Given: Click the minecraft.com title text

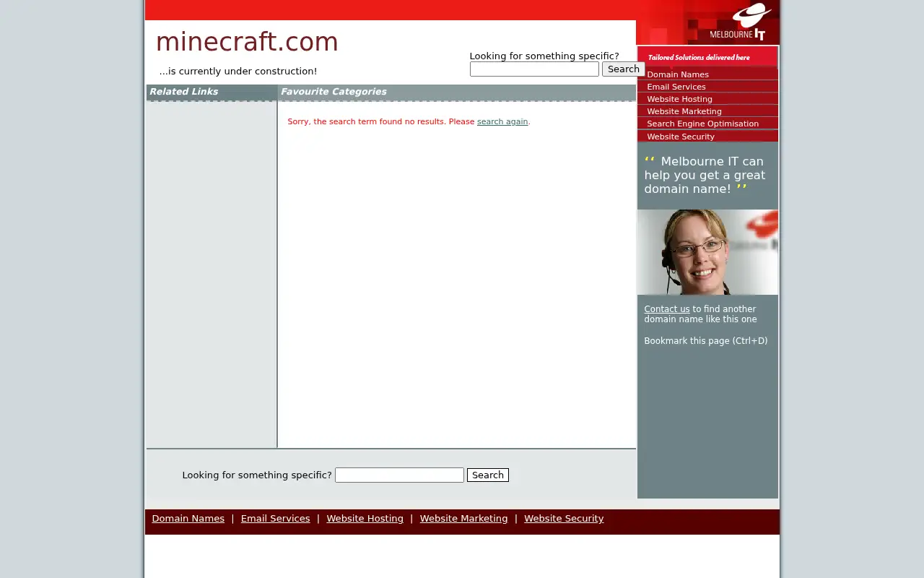Looking at the screenshot, I should click(247, 42).
